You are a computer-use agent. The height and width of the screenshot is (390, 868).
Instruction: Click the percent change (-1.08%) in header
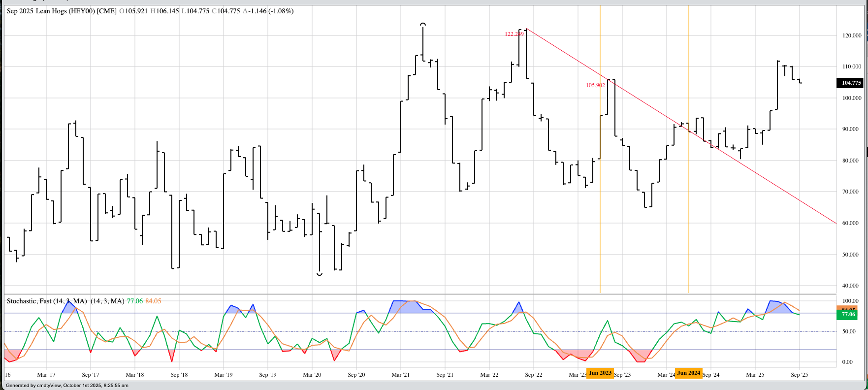point(281,11)
